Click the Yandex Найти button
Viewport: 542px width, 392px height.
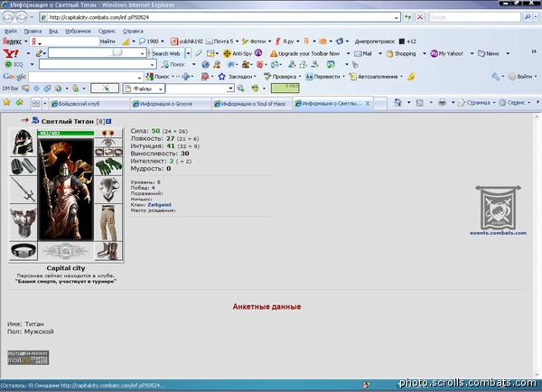point(107,42)
